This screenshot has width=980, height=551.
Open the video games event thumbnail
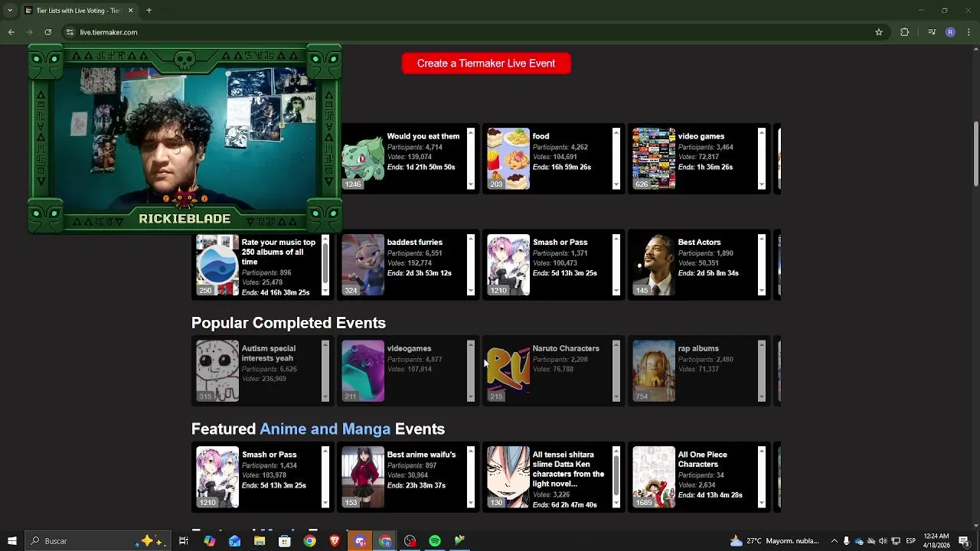tap(654, 158)
